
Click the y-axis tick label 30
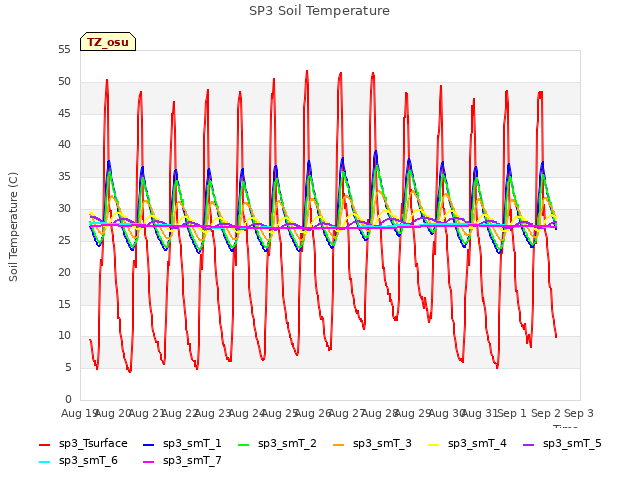click(64, 209)
